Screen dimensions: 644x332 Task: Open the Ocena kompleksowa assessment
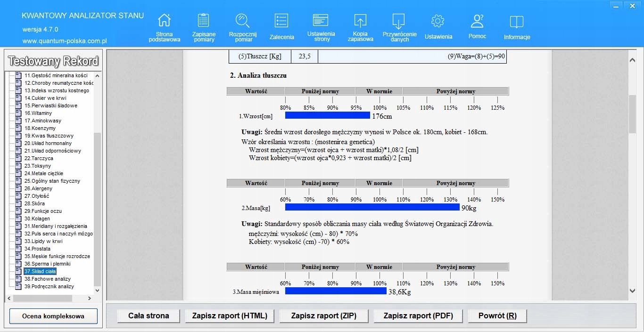[53, 316]
